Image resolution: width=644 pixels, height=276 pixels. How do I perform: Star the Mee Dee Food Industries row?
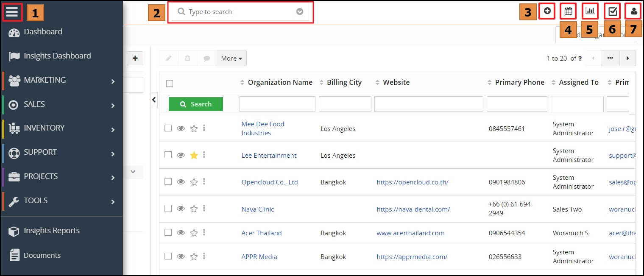[194, 128]
